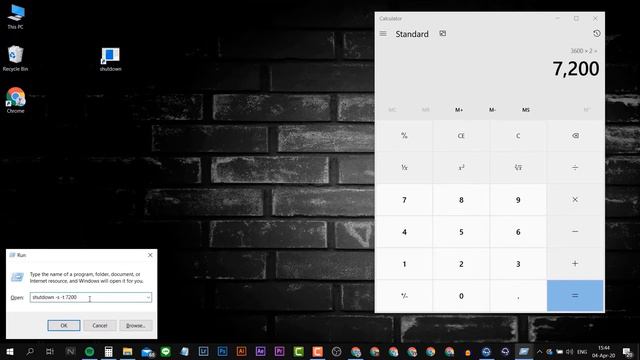Expand the Run dialog Open dropdown
The width and height of the screenshot is (640, 360).
tap(148, 298)
